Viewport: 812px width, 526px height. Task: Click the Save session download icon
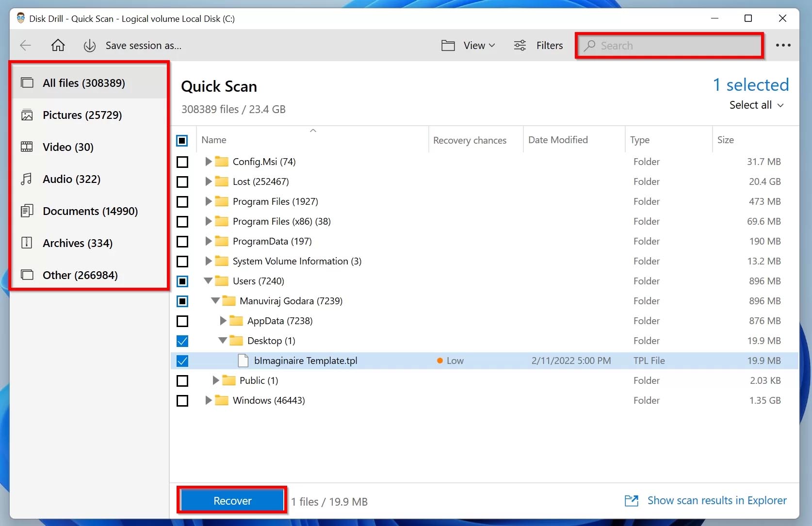pyautogui.click(x=90, y=46)
